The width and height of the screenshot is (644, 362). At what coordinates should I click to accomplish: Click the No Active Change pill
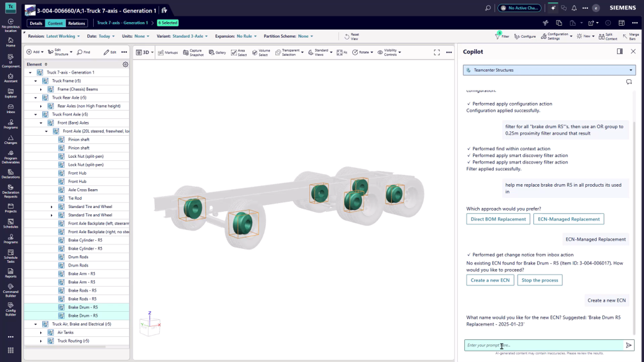(x=519, y=8)
